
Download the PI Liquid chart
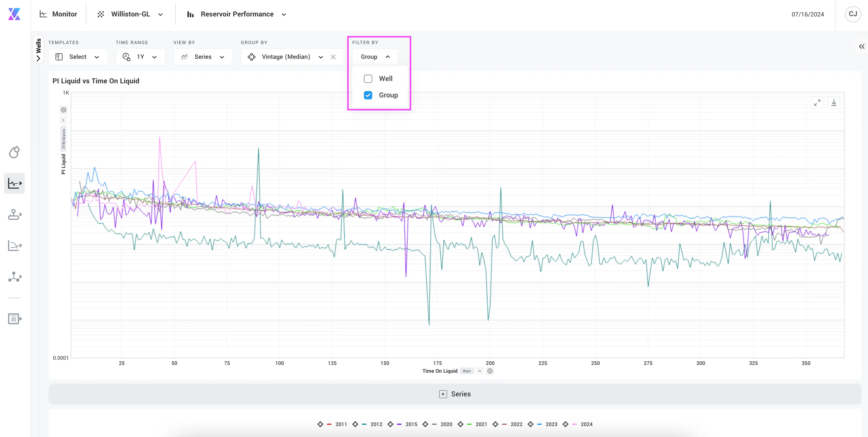[x=834, y=102]
